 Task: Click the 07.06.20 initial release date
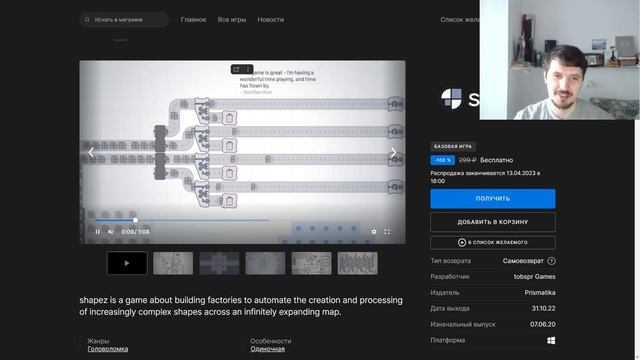point(542,324)
